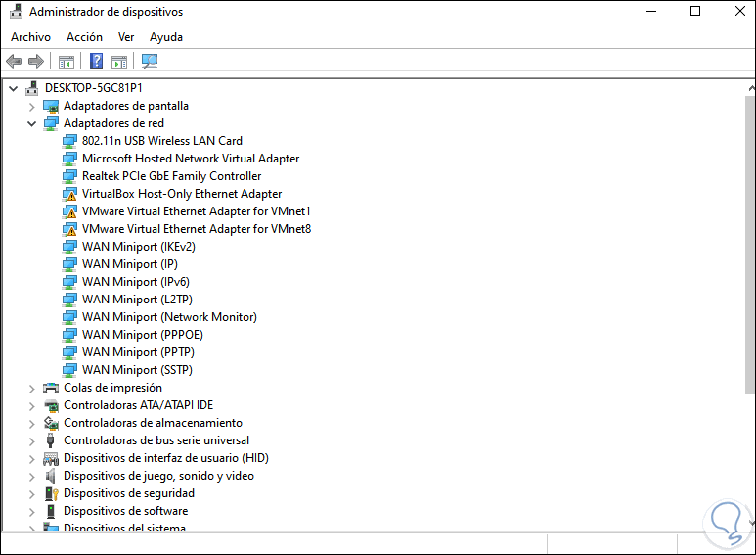Expand Controladoras de almacenamiento

(x=32, y=424)
